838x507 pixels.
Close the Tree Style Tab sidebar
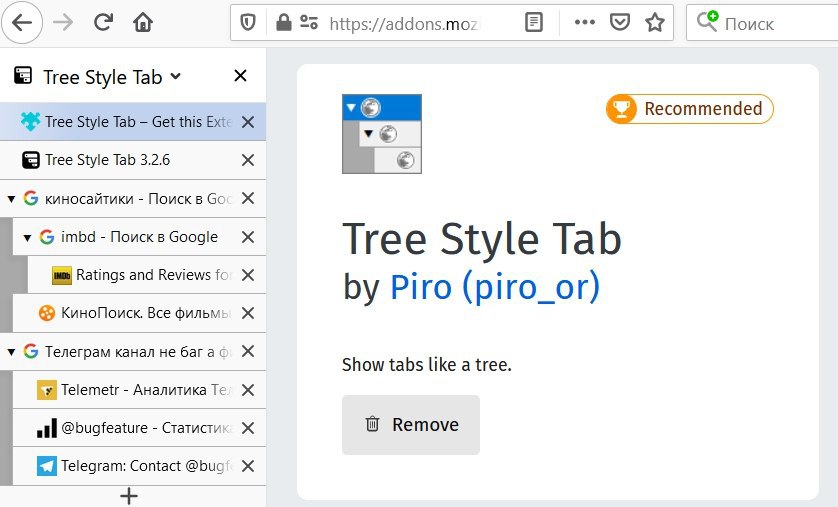240,76
